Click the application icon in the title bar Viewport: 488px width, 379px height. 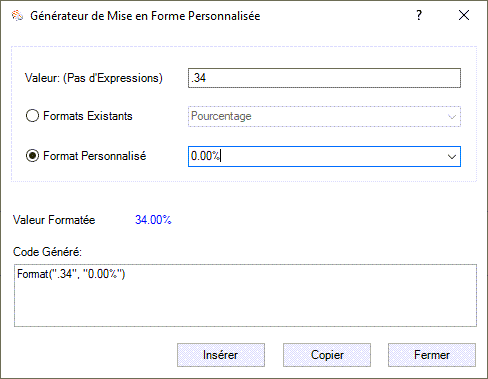(x=17, y=16)
